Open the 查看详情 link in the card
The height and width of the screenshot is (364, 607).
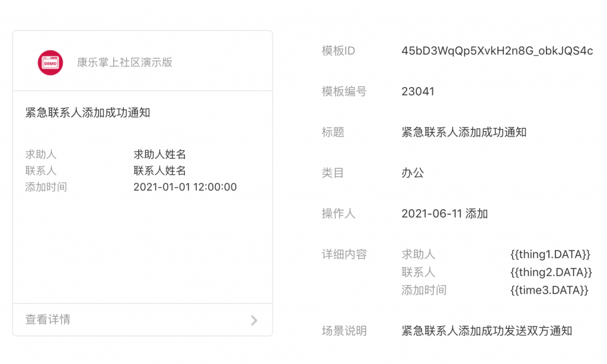coord(48,320)
